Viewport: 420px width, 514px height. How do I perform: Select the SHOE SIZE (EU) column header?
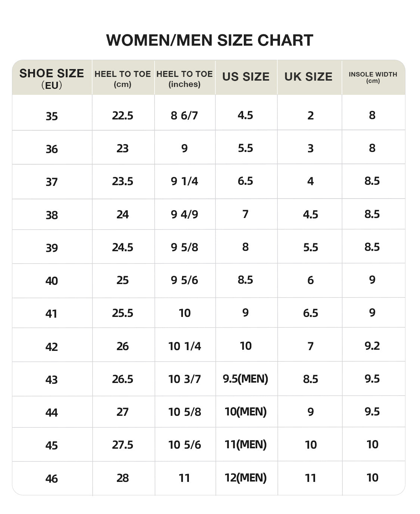(x=52, y=78)
